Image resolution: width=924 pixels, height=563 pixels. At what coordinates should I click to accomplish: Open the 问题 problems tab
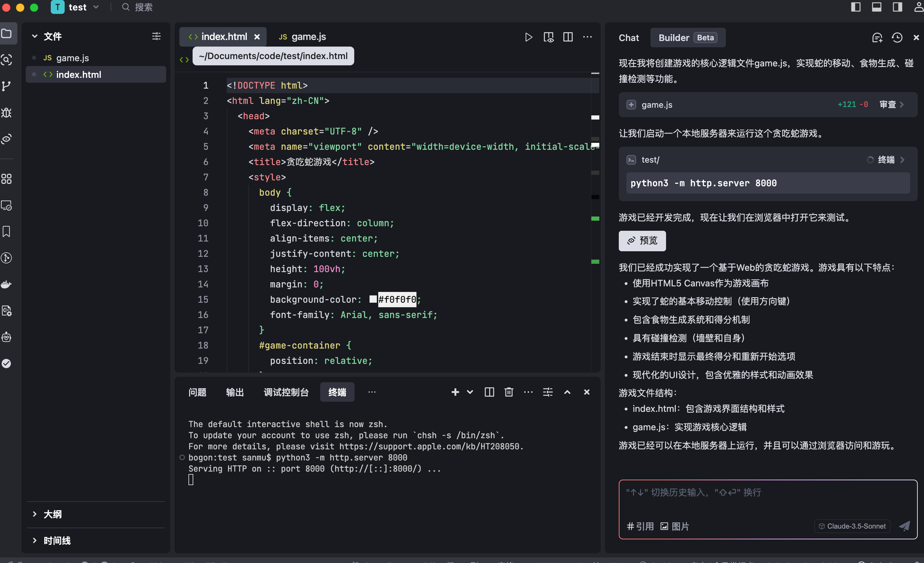[x=197, y=392]
